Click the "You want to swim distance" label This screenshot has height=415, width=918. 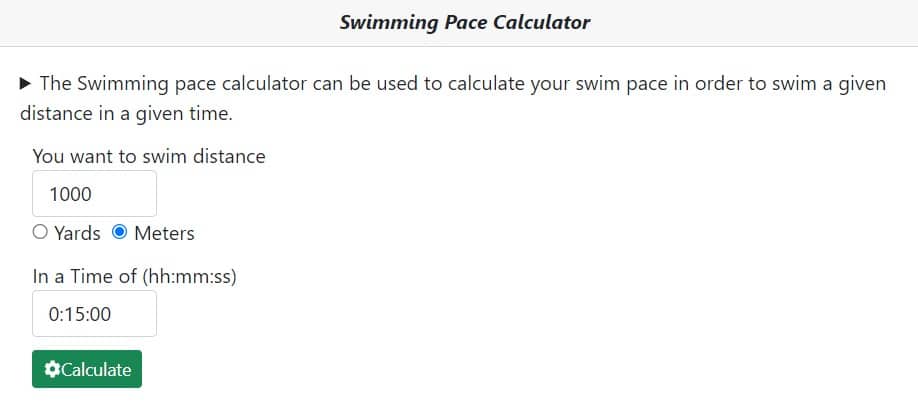pyautogui.click(x=149, y=156)
